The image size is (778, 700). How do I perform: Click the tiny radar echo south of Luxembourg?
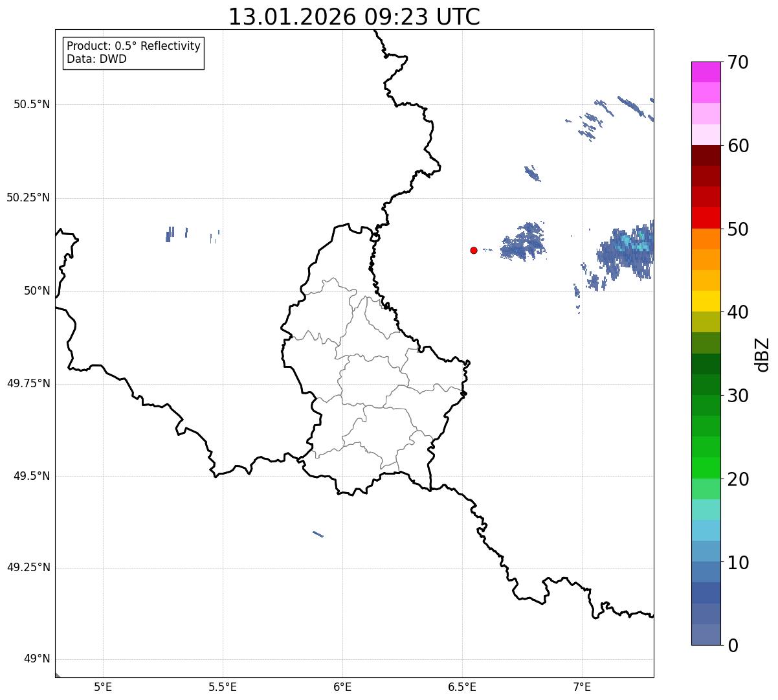point(318,534)
